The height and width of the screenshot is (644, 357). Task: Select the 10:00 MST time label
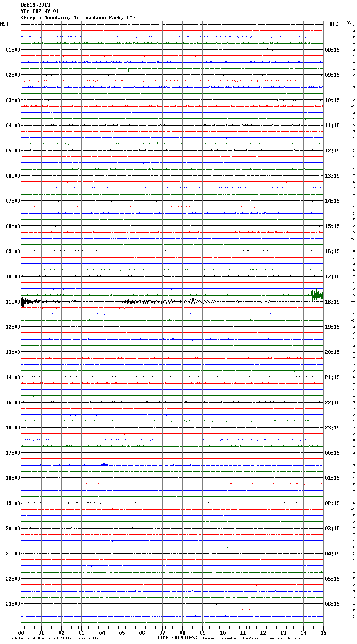pos(13,277)
